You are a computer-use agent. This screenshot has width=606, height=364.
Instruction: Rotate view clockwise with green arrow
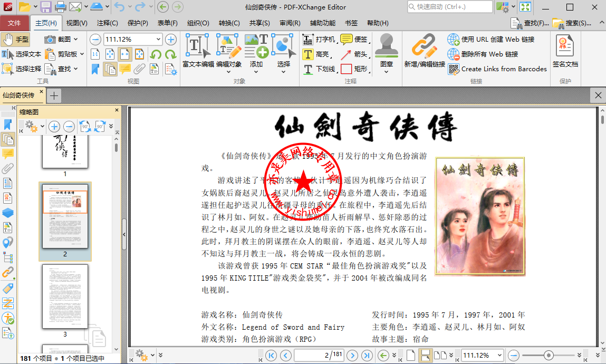(x=170, y=54)
